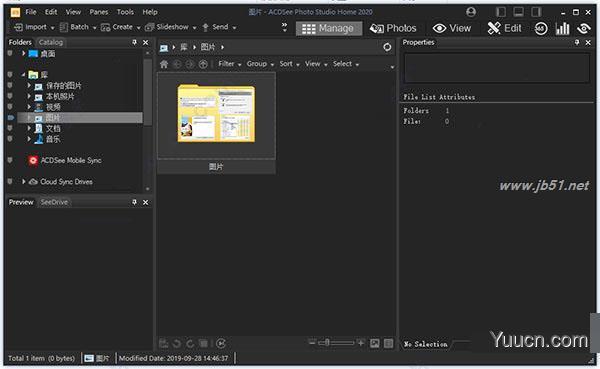
Task: Switch to Edit mode
Action: coord(505,28)
